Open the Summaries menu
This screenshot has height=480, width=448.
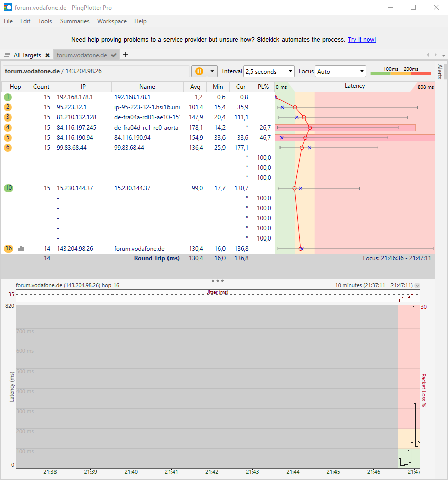(x=74, y=21)
